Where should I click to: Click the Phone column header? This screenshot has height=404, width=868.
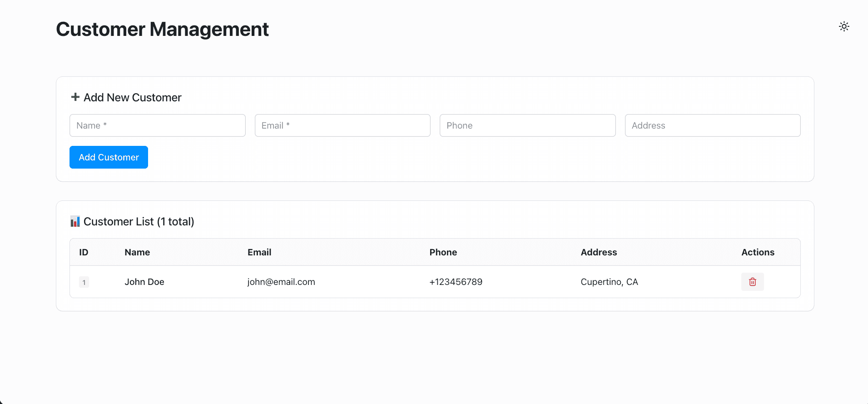[x=443, y=252]
